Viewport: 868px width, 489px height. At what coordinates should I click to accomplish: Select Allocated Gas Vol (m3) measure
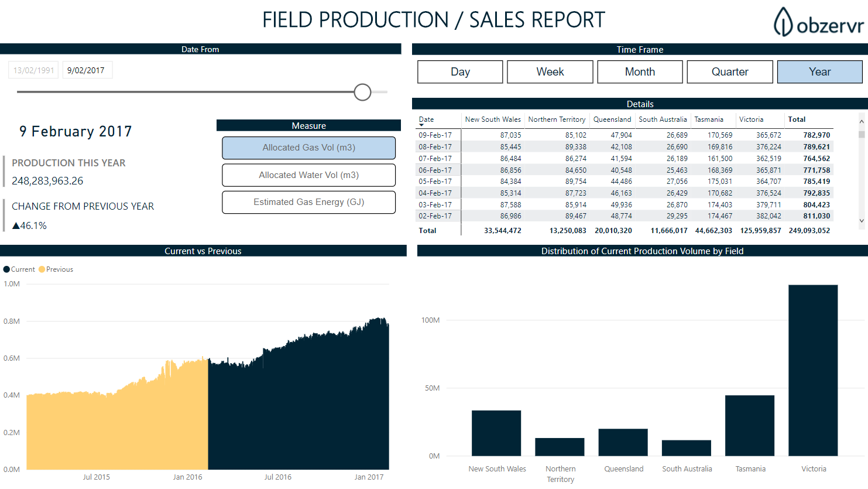[308, 148]
